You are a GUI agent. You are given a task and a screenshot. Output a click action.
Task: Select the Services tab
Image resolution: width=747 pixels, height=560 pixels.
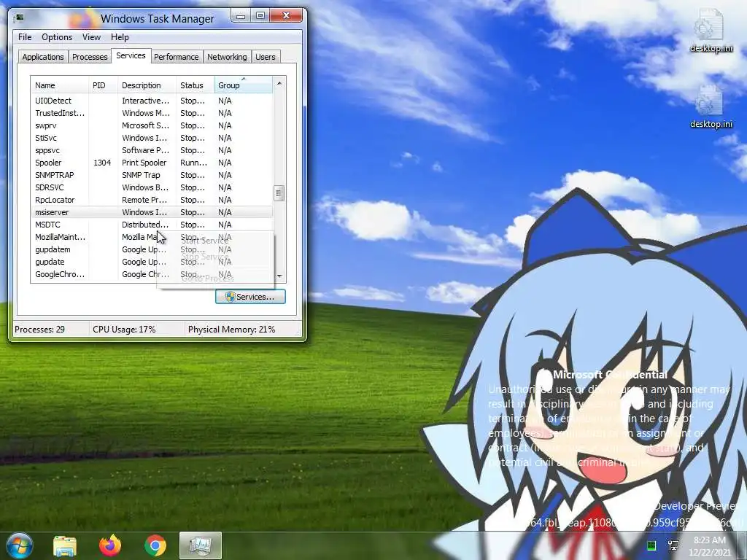(131, 55)
